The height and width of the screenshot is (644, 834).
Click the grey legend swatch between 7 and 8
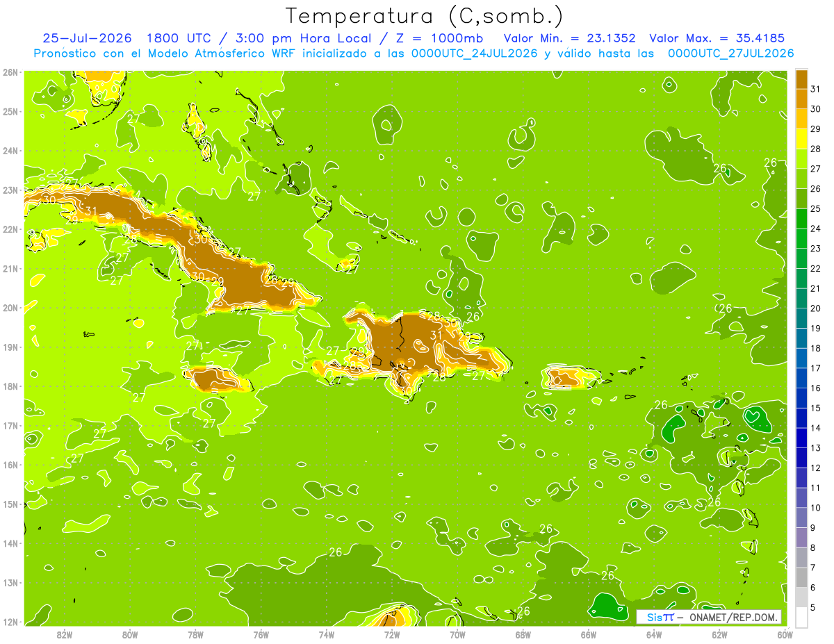click(801, 557)
